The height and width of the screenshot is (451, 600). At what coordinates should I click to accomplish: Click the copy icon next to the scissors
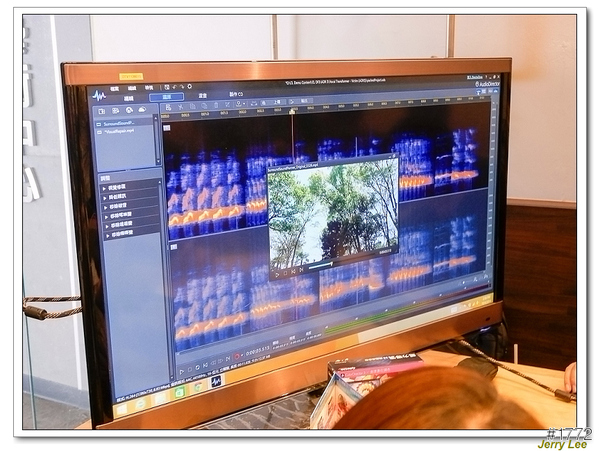(x=192, y=106)
